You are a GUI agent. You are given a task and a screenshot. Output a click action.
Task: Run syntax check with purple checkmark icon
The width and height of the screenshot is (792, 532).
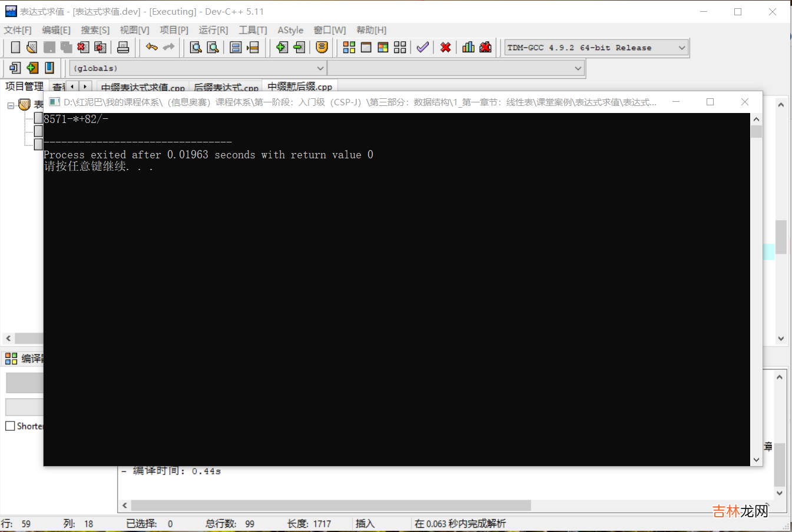422,48
